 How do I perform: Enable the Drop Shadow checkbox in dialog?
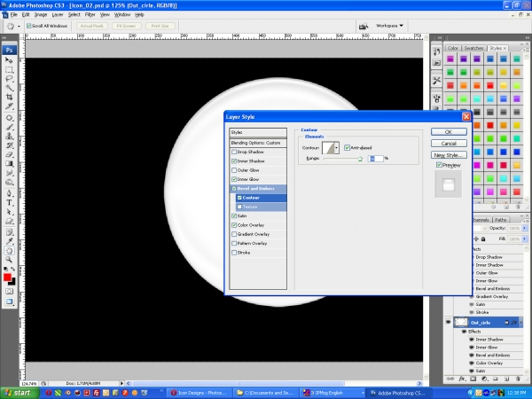(234, 152)
